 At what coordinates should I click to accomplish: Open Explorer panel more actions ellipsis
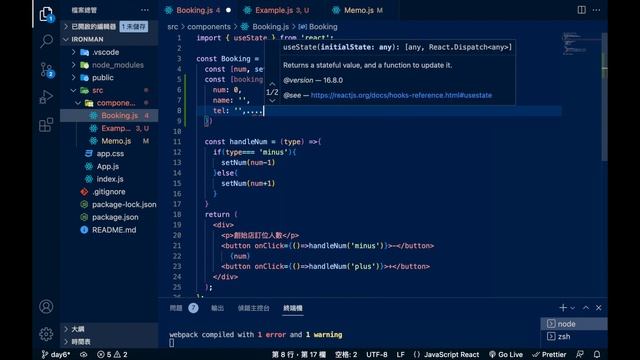(145, 10)
